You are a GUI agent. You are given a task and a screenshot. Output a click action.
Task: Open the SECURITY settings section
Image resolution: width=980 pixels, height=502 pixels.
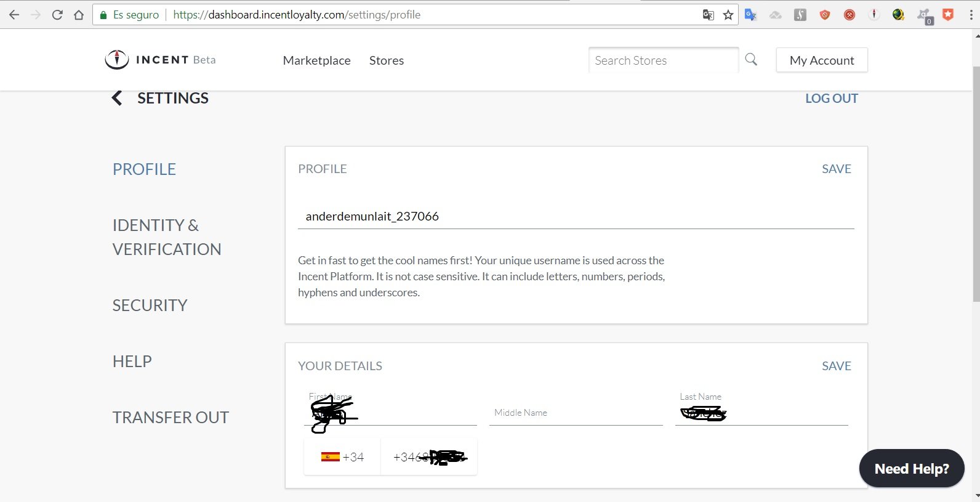pos(150,306)
